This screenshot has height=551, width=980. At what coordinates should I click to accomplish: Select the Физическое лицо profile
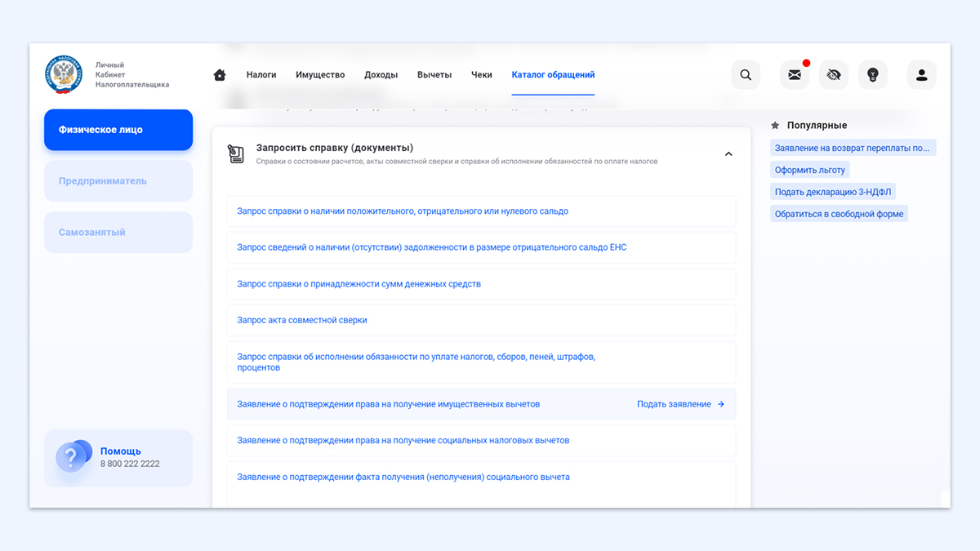(x=118, y=130)
